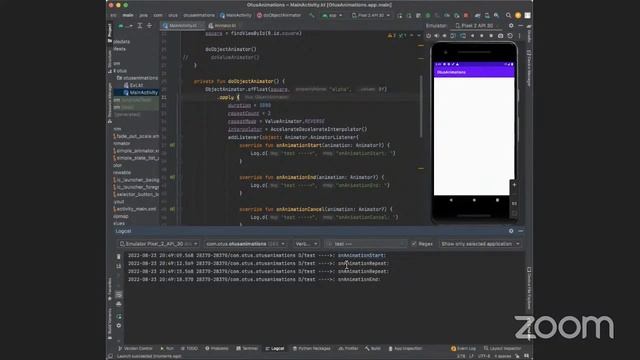Viewport: 640px width, 360px height.
Task: Open the com.otus.otusanimations process dropdown
Action: (x=245, y=244)
